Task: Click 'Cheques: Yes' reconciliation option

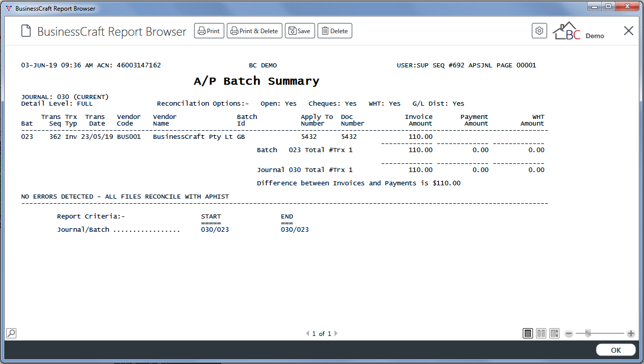Action: click(x=332, y=103)
